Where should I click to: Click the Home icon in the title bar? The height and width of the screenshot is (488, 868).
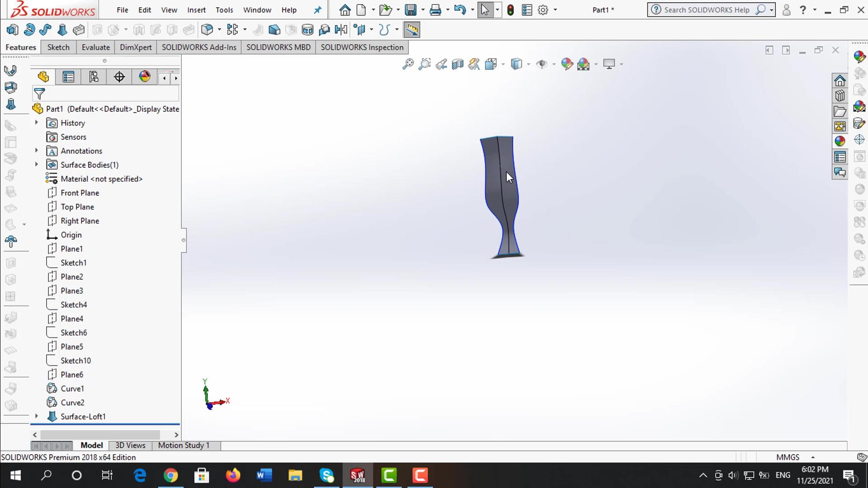pyautogui.click(x=345, y=10)
